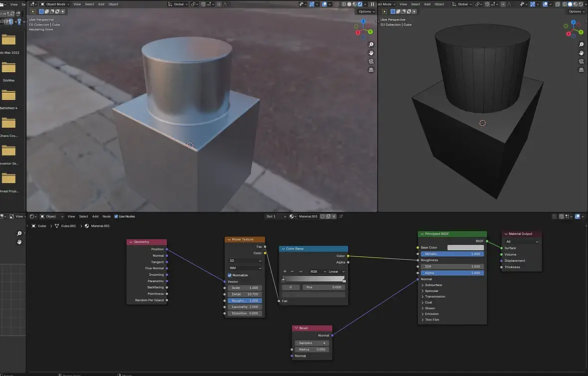
Task: Toggle camera view in the left viewport
Action: pyautogui.click(x=371, y=61)
